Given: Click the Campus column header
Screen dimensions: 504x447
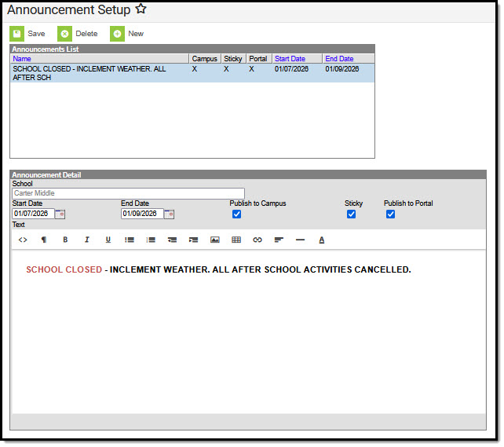Looking at the screenshot, I should [x=205, y=59].
